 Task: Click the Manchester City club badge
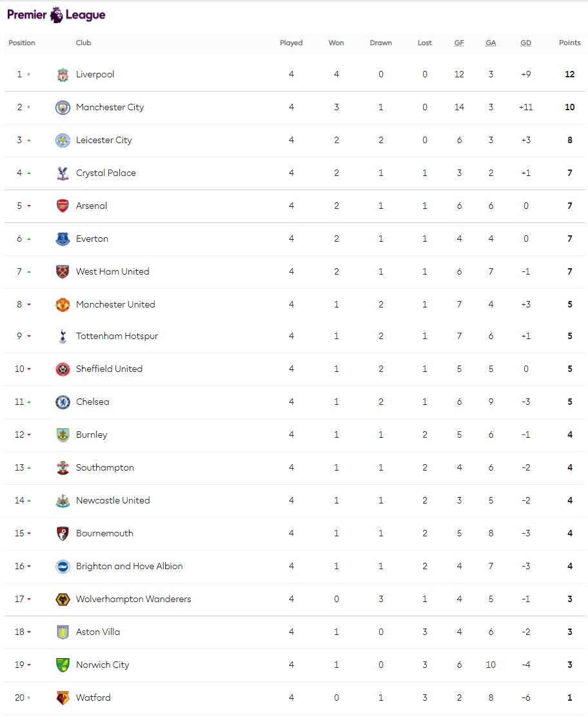click(63, 108)
